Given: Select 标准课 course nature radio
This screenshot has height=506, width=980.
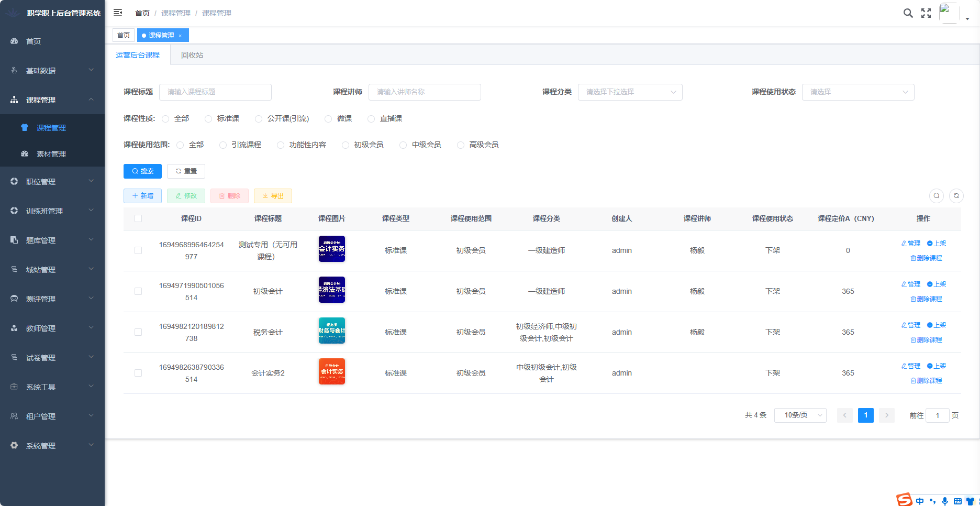Looking at the screenshot, I should point(208,119).
